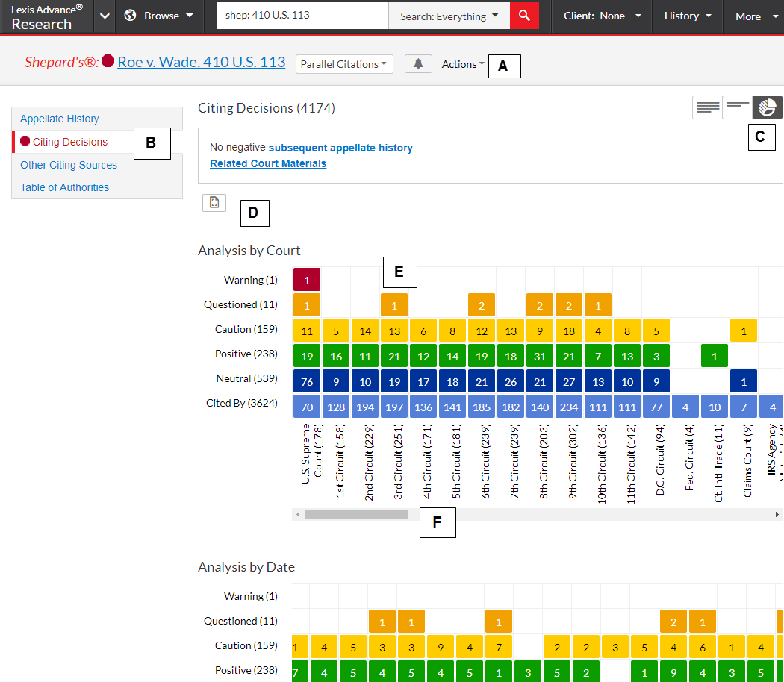Click the export document icon below history box
The height and width of the screenshot is (682, 784).
[214, 202]
